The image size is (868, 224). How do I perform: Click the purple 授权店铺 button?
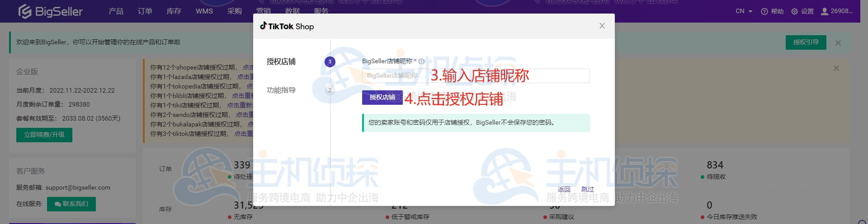[382, 98]
